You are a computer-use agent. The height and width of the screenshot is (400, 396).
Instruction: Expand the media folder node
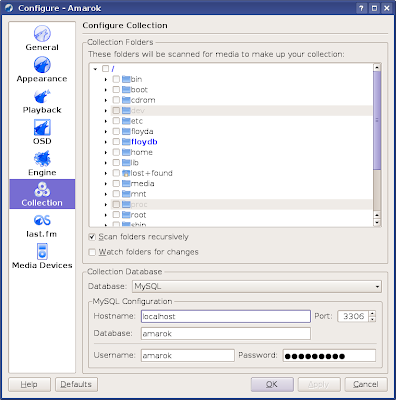pyautogui.click(x=106, y=184)
